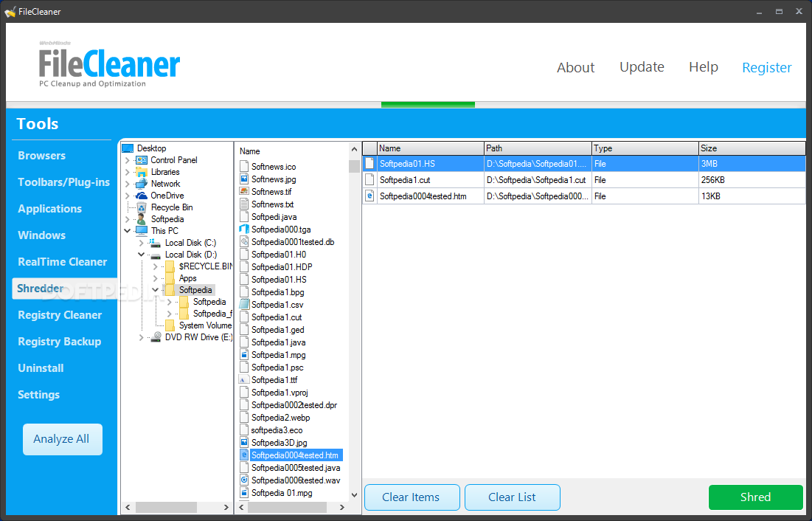Expand the Control Panel tree node
The width and height of the screenshot is (812, 521).
click(x=128, y=160)
